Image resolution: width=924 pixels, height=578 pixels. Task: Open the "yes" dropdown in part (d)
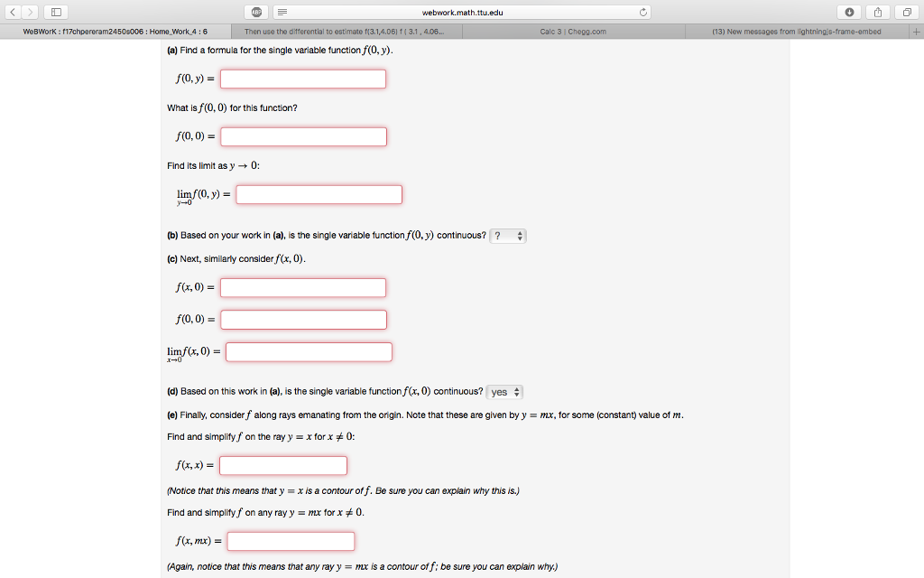[x=504, y=391]
